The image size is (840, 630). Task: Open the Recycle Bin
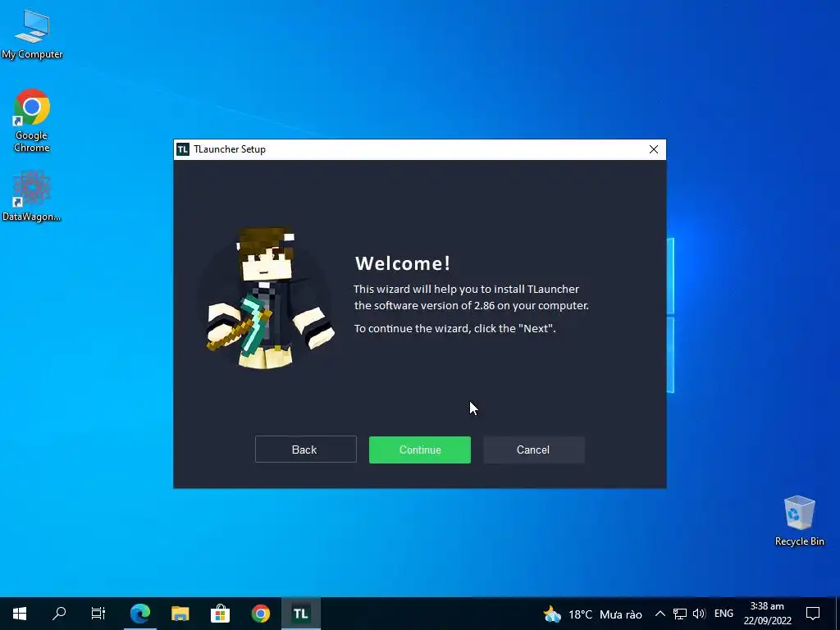click(799, 521)
